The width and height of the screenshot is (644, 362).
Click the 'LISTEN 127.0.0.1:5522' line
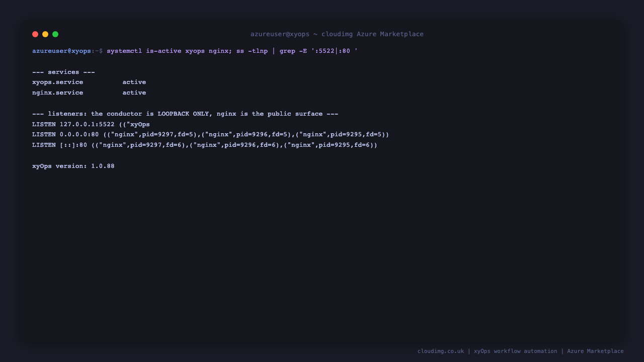[91, 124]
